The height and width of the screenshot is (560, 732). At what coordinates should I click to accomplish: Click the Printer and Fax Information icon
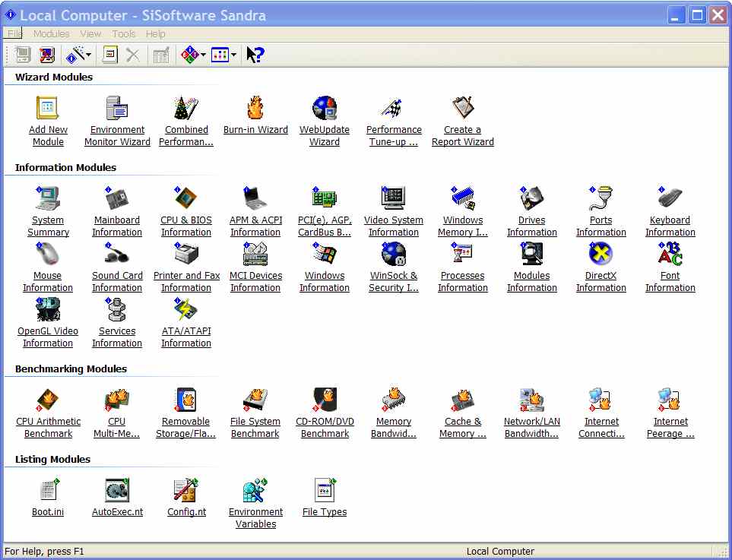(186, 254)
